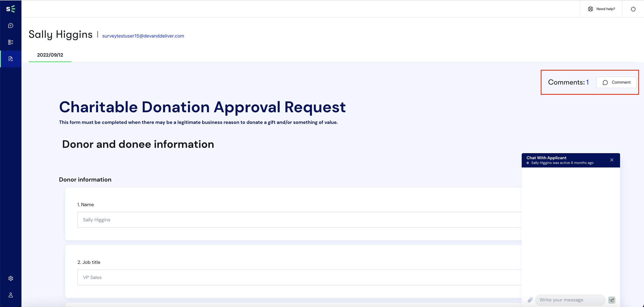Click the user/profile icon in sidebar
The width and height of the screenshot is (644, 307).
click(x=11, y=295)
